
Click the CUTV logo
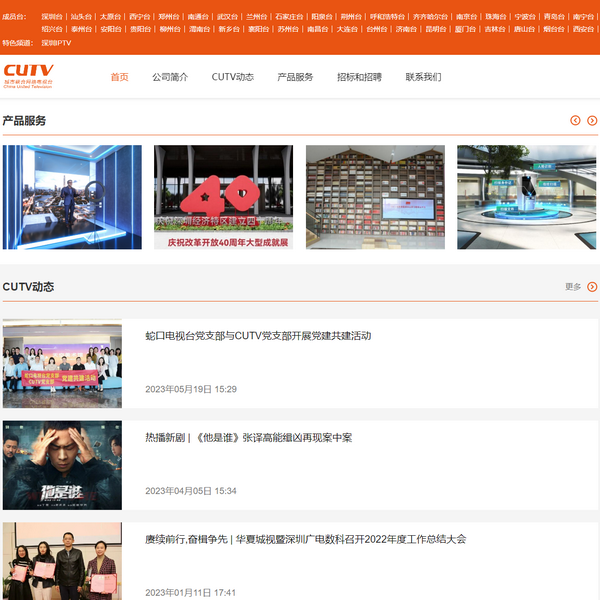click(x=28, y=76)
